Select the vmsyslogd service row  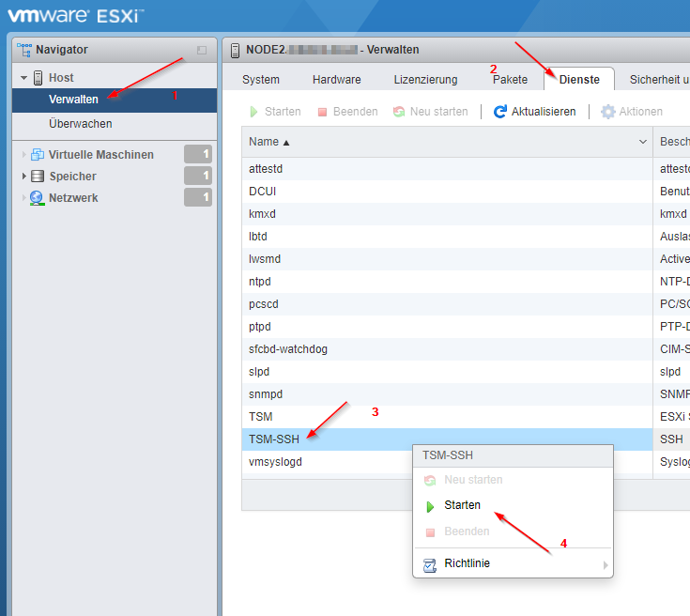[447, 462]
